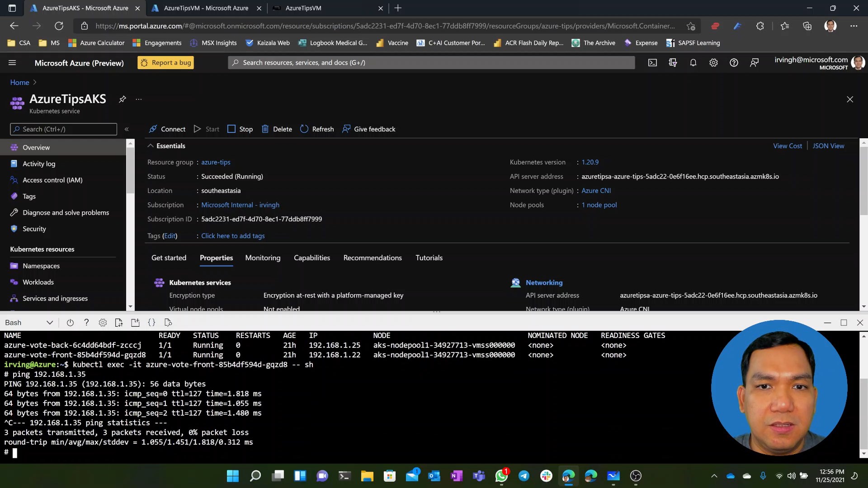Open Azure CNI network type link
This screenshot has height=488, width=868.
coord(596,191)
